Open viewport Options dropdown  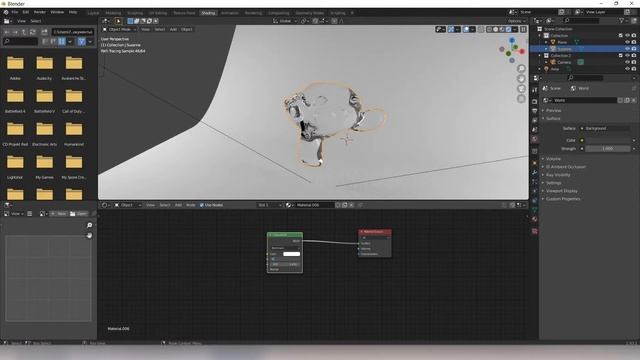pyautogui.click(x=516, y=21)
